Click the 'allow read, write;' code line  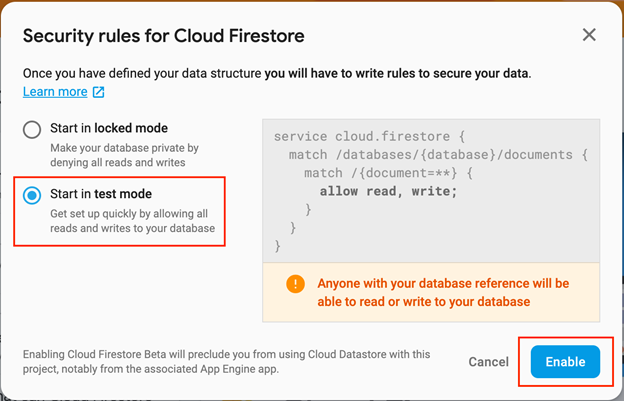(389, 191)
